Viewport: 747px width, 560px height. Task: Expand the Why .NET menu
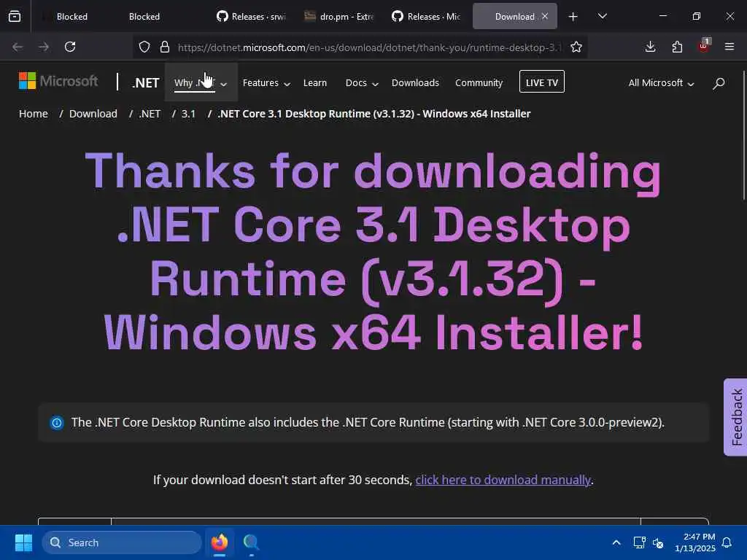(201, 83)
